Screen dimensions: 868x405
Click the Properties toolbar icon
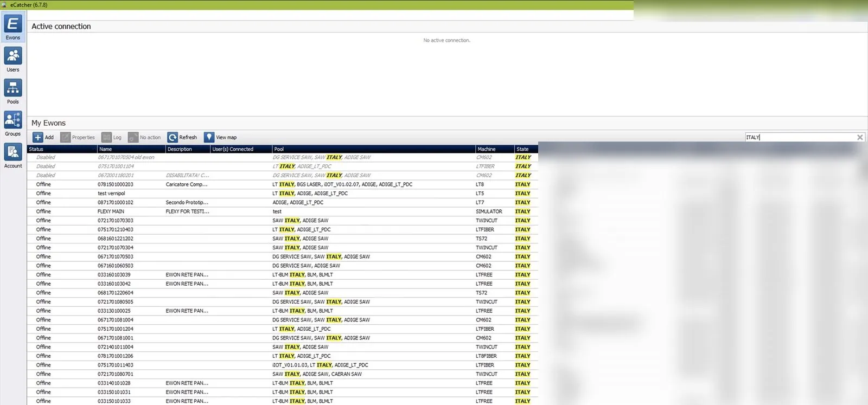coord(66,137)
